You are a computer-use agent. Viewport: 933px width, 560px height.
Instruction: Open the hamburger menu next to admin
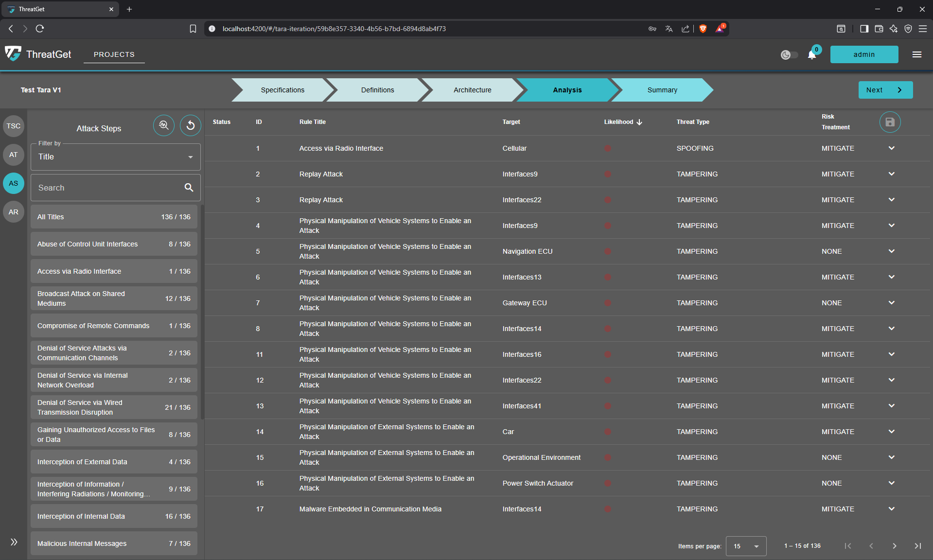pyautogui.click(x=917, y=54)
